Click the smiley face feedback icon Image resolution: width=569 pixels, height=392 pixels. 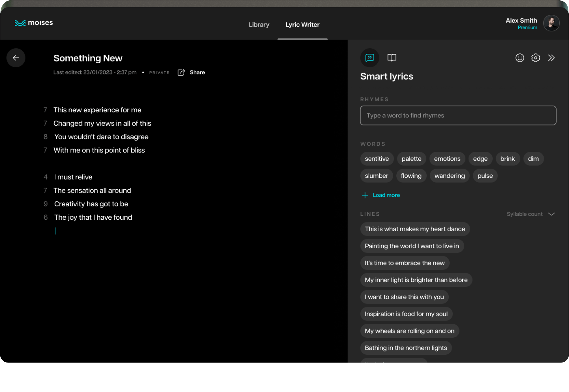click(x=520, y=58)
